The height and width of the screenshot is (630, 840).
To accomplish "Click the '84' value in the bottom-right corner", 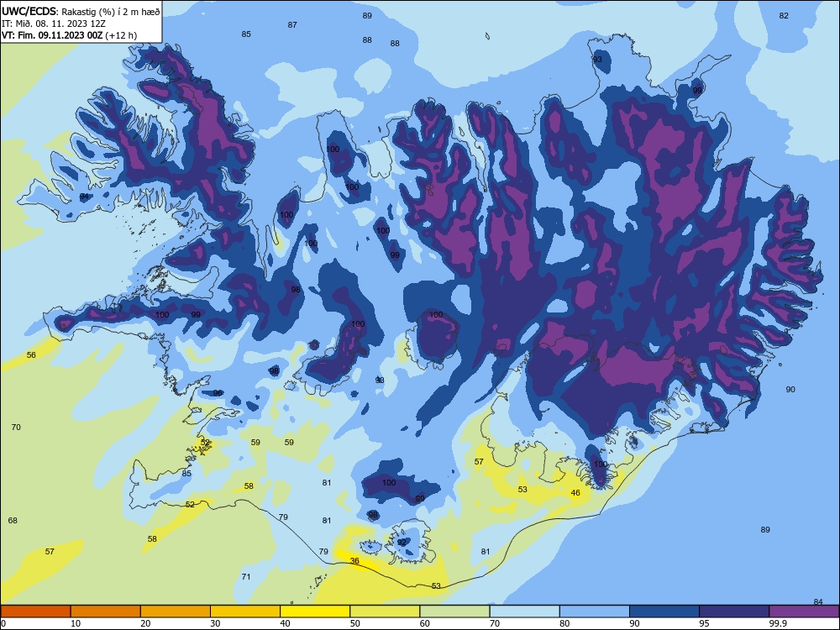I will 818,601.
